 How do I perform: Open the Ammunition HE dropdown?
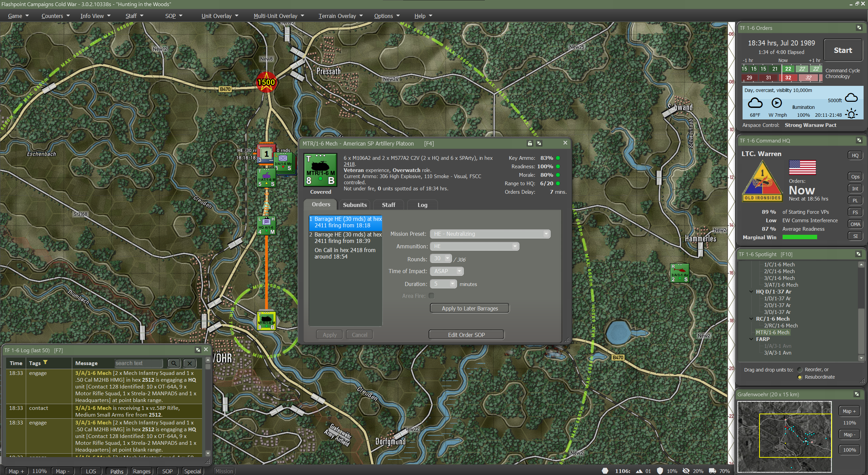pos(474,247)
